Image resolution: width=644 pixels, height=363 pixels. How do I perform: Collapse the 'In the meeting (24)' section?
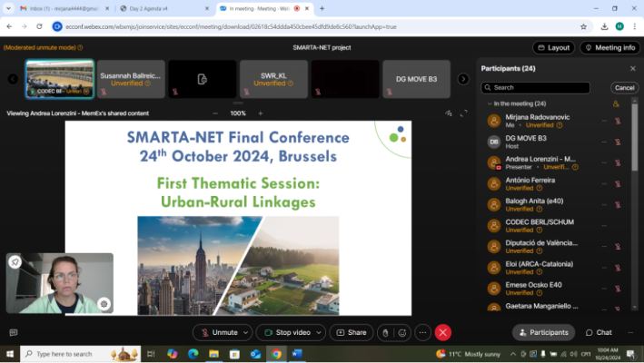[x=490, y=103]
